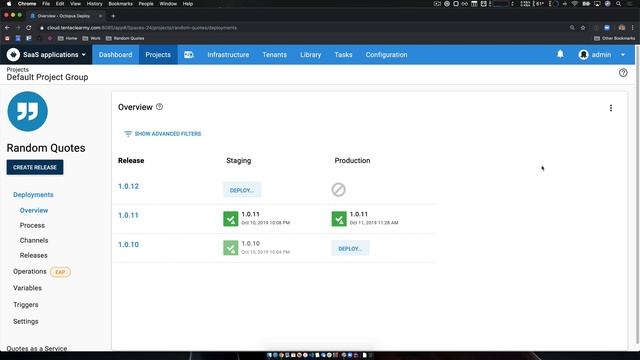Open the 1.0.10 Staging success deployment icon
The image size is (640, 360).
pos(231,248)
